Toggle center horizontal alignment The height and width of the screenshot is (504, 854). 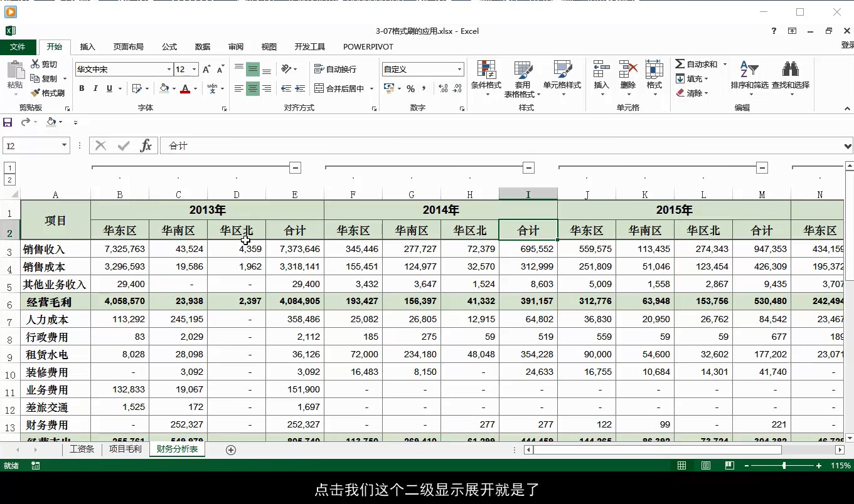tap(253, 88)
